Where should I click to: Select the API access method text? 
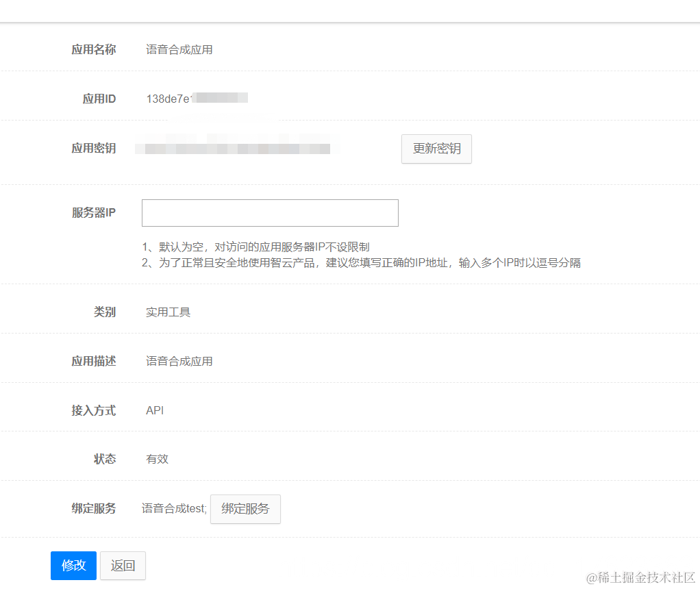pos(154,410)
